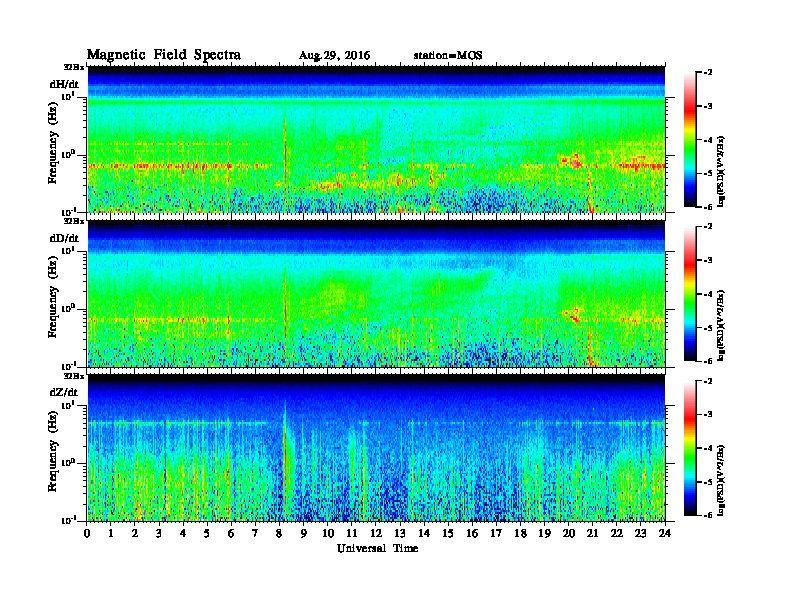Screen dimensions: 792x612
Task: Click the "-4" value on dZ/dt color scale
Action: point(708,448)
